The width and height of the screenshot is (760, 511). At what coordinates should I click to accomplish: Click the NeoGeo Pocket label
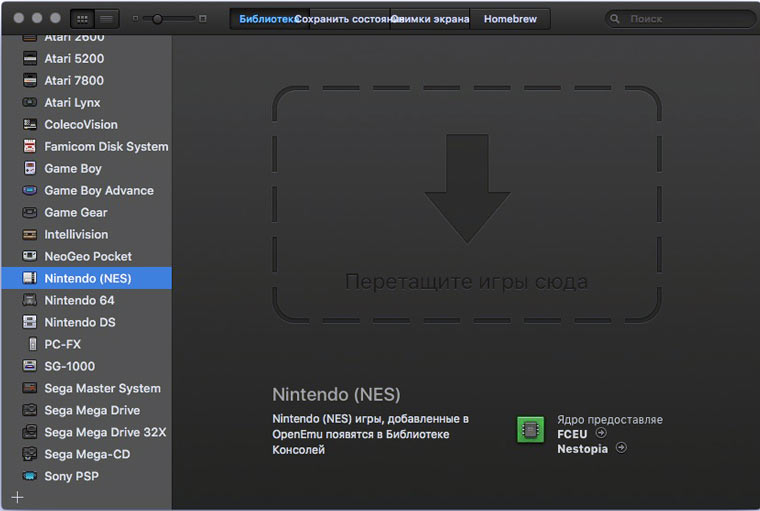[88, 256]
